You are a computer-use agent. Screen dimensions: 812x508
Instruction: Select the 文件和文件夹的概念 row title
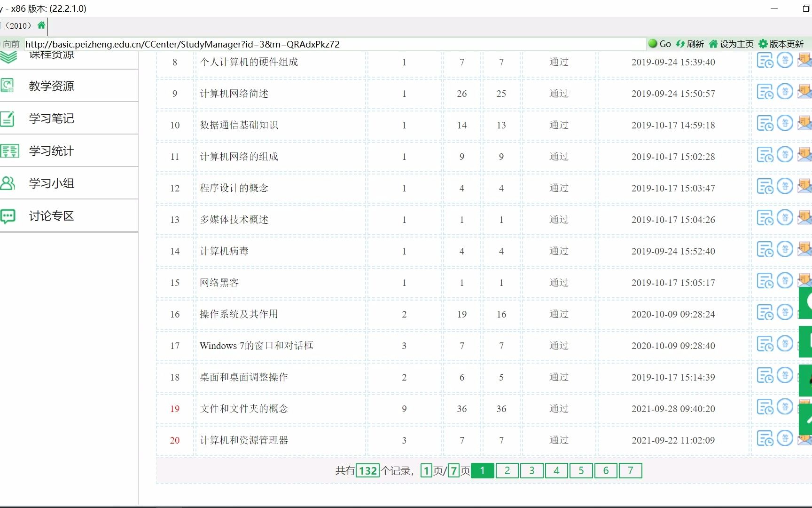click(245, 409)
